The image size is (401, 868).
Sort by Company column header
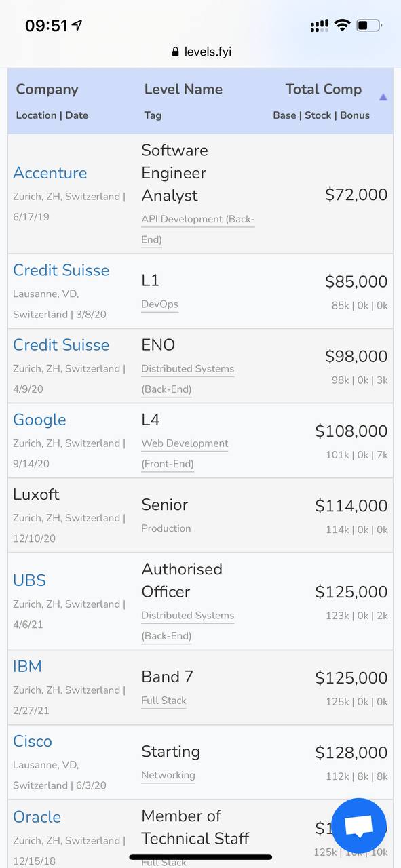[x=47, y=90]
